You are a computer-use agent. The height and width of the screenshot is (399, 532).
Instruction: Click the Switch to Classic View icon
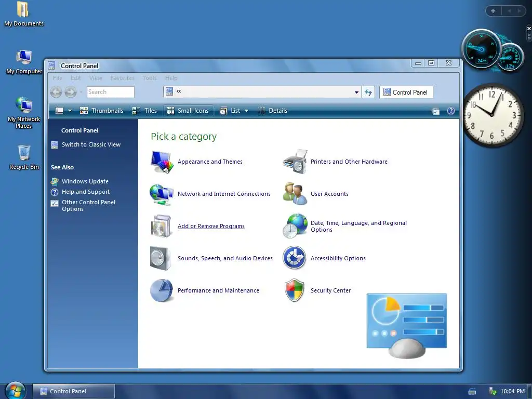54,145
